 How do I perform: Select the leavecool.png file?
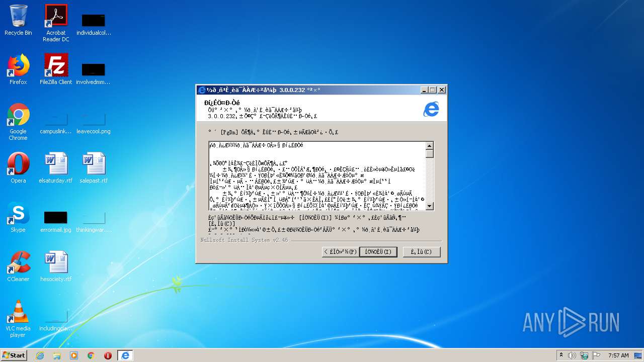pyautogui.click(x=94, y=124)
